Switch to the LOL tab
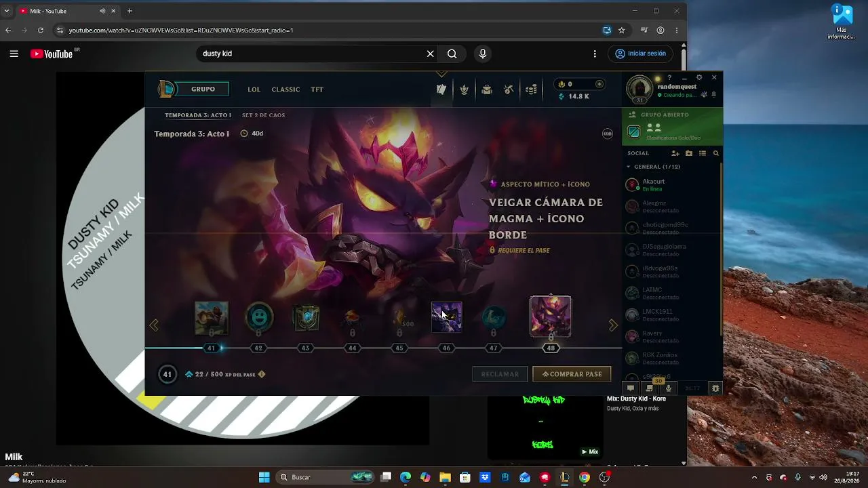 [254, 89]
